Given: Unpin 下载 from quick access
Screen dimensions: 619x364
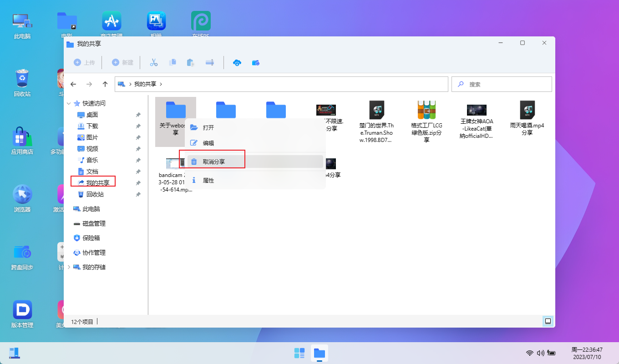Looking at the screenshot, I should [x=138, y=126].
